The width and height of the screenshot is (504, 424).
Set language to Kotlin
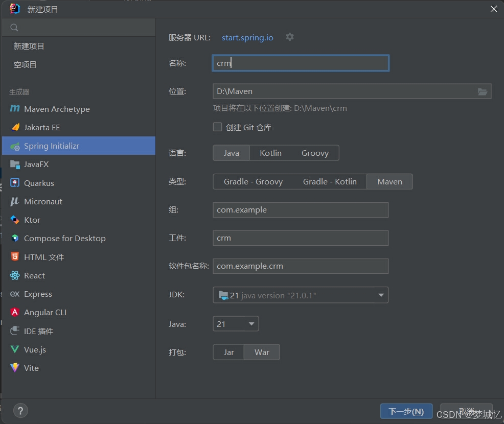pyautogui.click(x=270, y=153)
